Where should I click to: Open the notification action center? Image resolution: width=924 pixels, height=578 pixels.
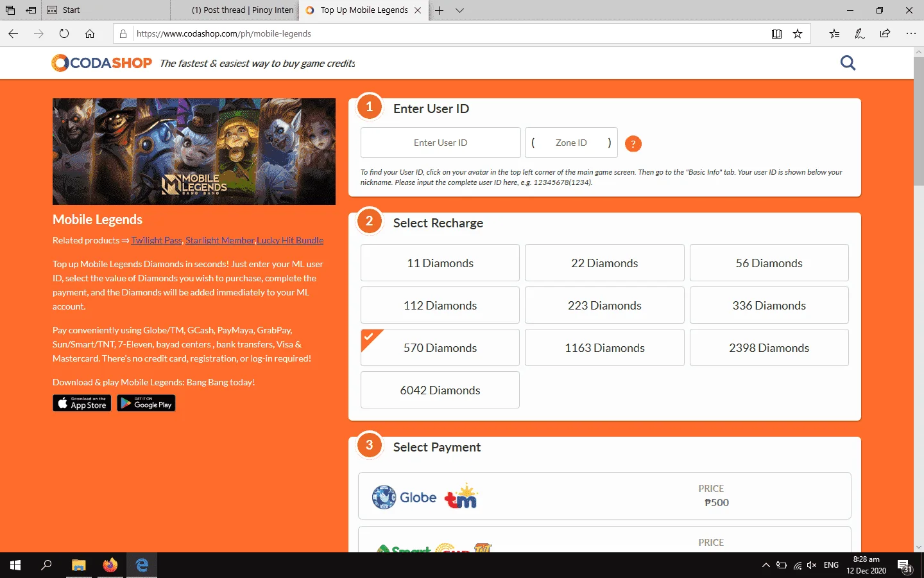pyautogui.click(x=905, y=566)
